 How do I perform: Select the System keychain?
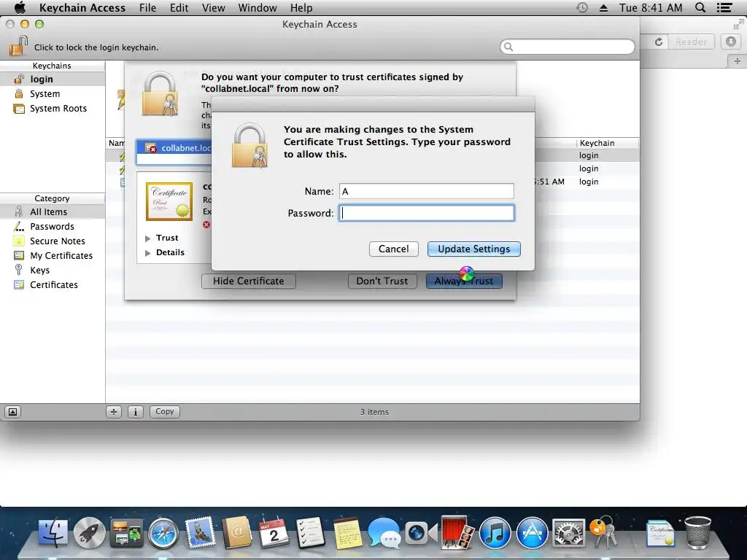53,94
